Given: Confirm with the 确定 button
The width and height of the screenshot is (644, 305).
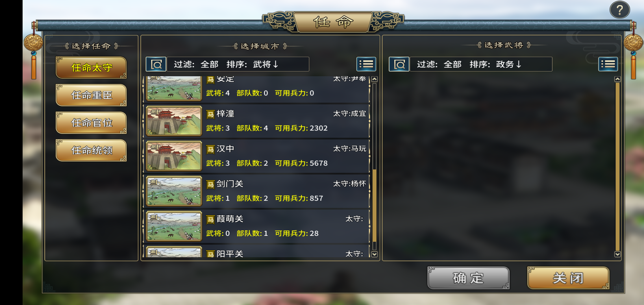Looking at the screenshot, I should point(468,278).
